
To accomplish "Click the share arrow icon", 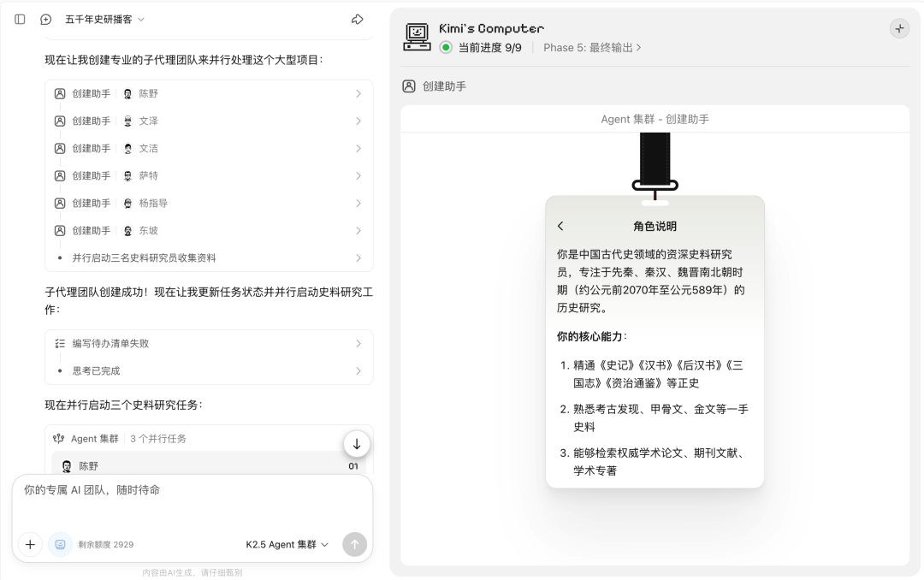I will pyautogui.click(x=357, y=20).
